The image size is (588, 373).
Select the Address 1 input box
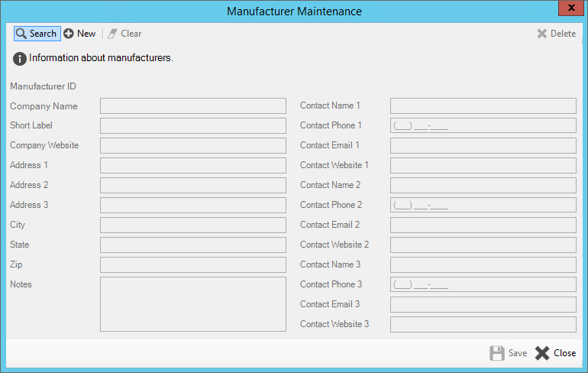[193, 166]
